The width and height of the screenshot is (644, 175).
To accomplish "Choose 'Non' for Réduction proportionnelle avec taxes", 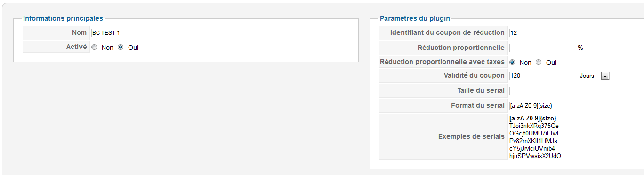I will click(512, 62).
